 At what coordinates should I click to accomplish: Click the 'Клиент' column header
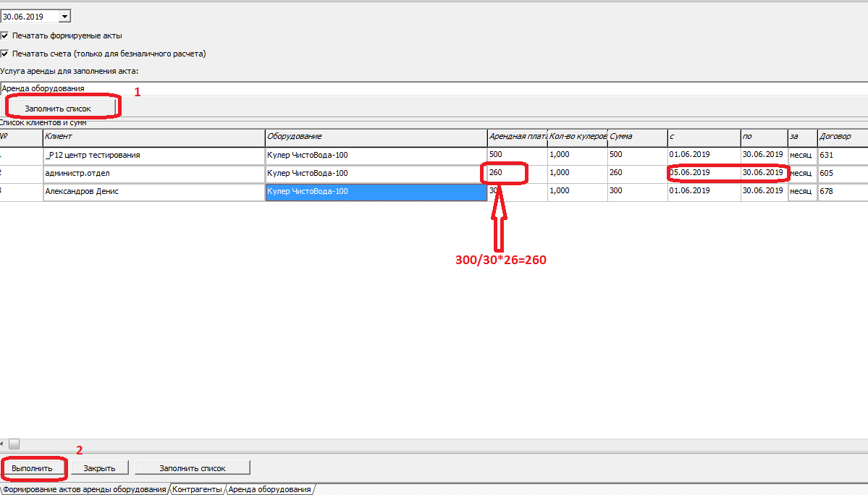pyautogui.click(x=153, y=136)
